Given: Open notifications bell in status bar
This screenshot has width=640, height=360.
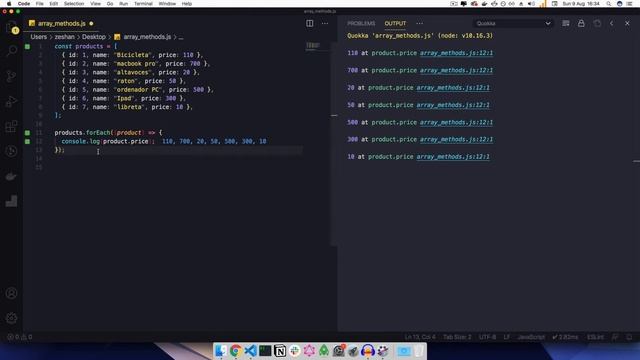Looking at the screenshot, I should (x=629, y=337).
